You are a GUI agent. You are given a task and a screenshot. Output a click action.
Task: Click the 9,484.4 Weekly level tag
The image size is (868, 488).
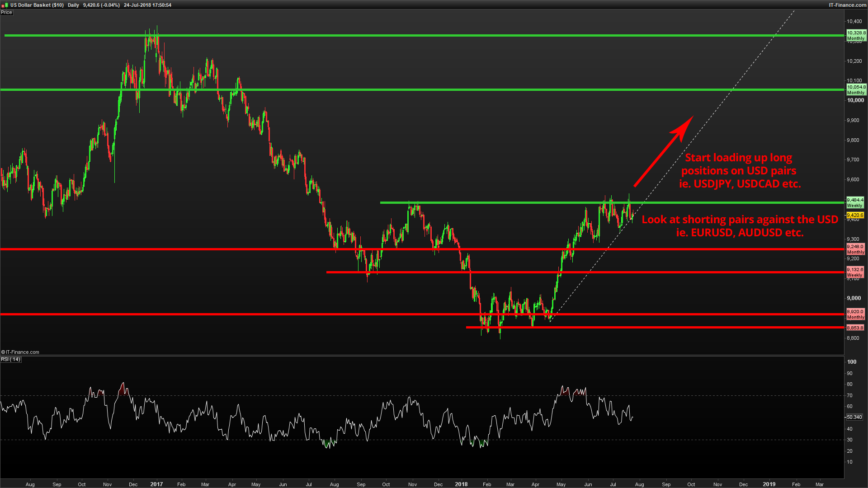(x=855, y=202)
